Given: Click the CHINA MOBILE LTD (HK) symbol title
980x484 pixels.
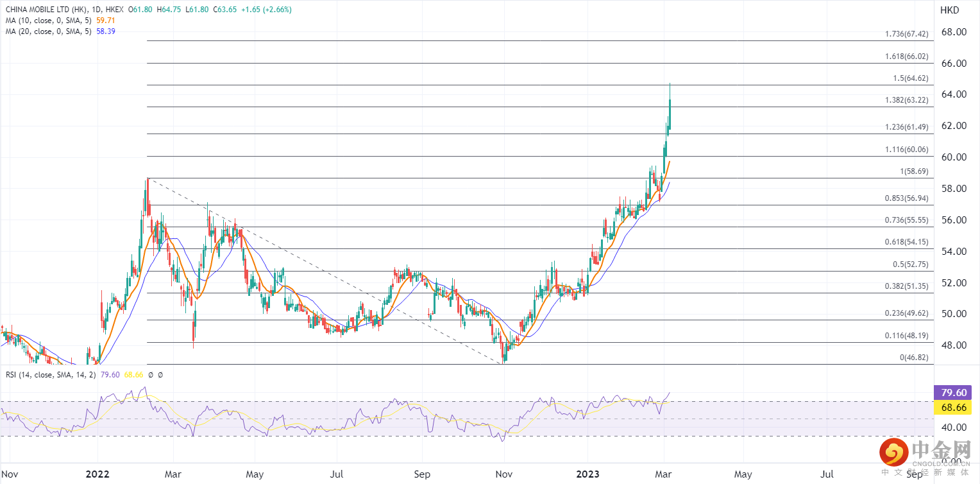Looking at the screenshot, I should pos(44,11).
